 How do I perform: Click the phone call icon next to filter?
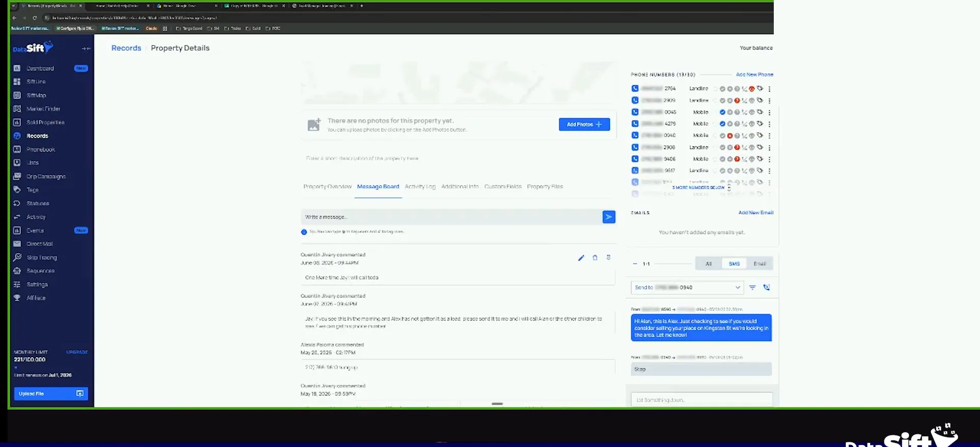point(766,287)
